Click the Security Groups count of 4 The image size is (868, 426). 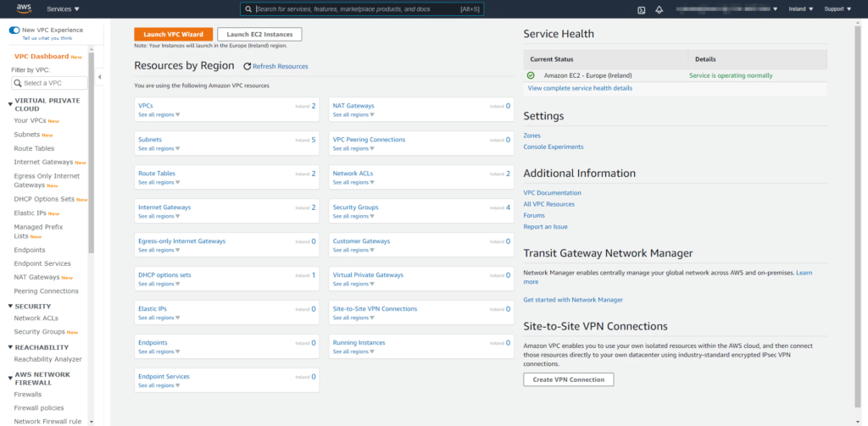(508, 207)
